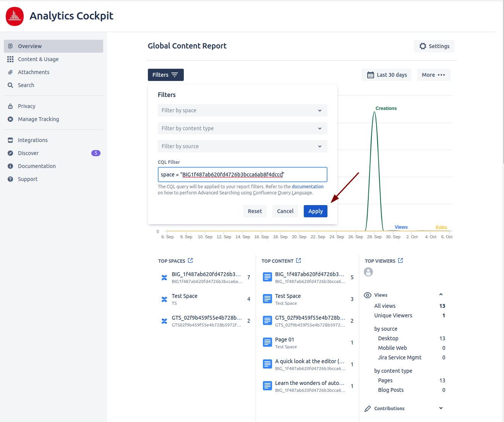Click the Settings gear button
Screen dimensions: 504x422
click(x=434, y=46)
